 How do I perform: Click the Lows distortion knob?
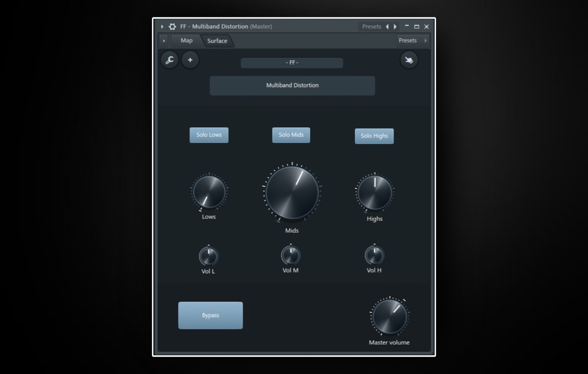(x=209, y=192)
